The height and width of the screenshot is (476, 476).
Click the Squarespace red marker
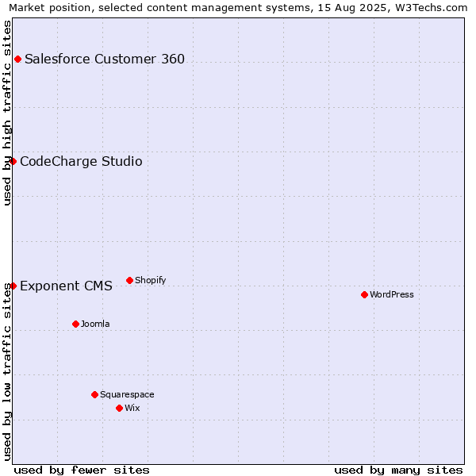[94, 394]
